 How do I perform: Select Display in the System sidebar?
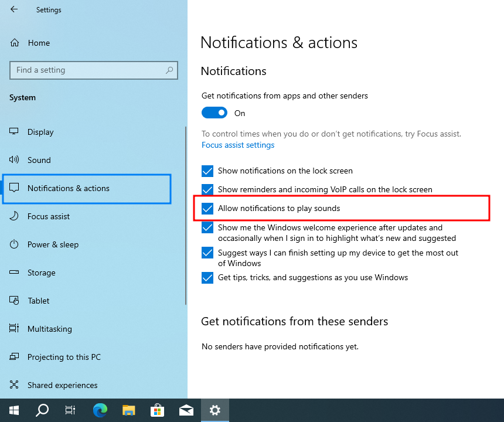[40, 132]
